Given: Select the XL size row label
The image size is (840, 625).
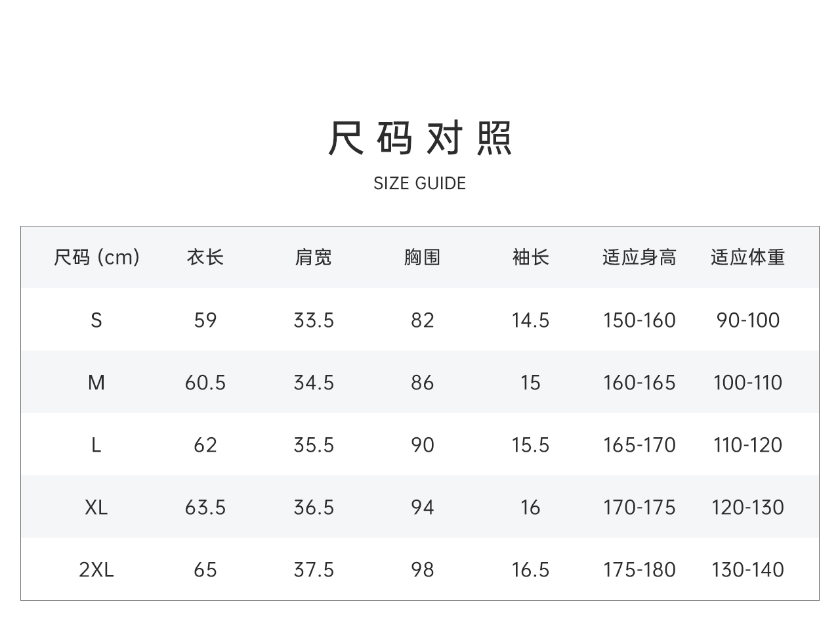Looking at the screenshot, I should [96, 507].
